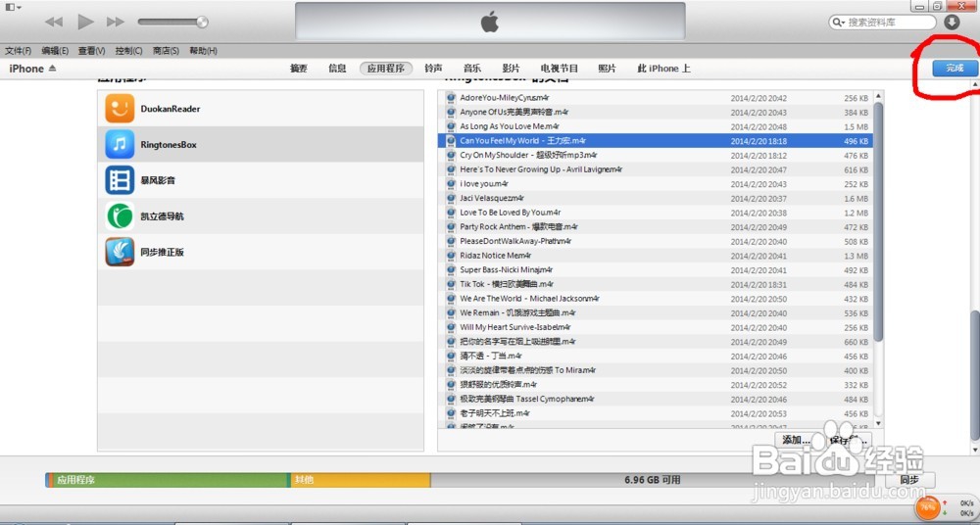Open the 文件(F) menu
This screenshot has width=980, height=525.
click(18, 51)
